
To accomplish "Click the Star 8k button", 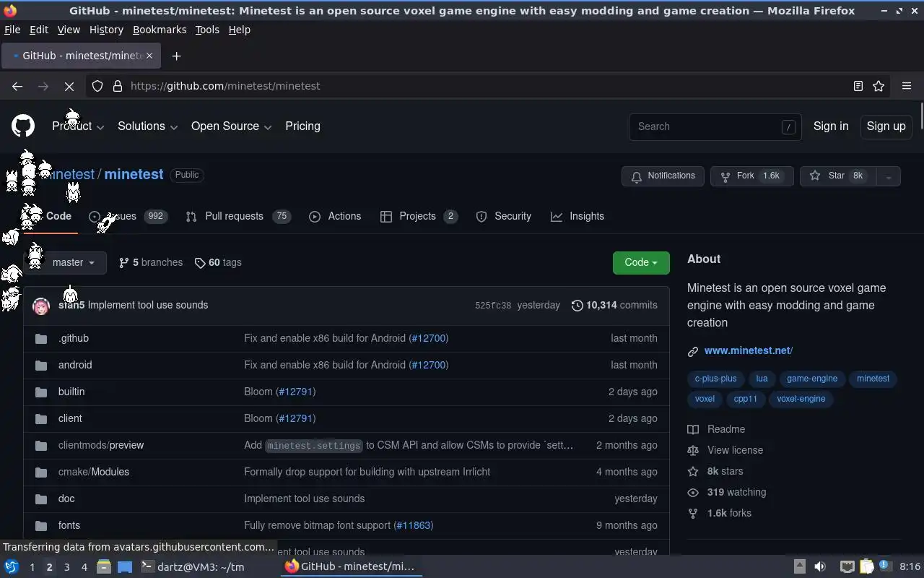I will (838, 176).
